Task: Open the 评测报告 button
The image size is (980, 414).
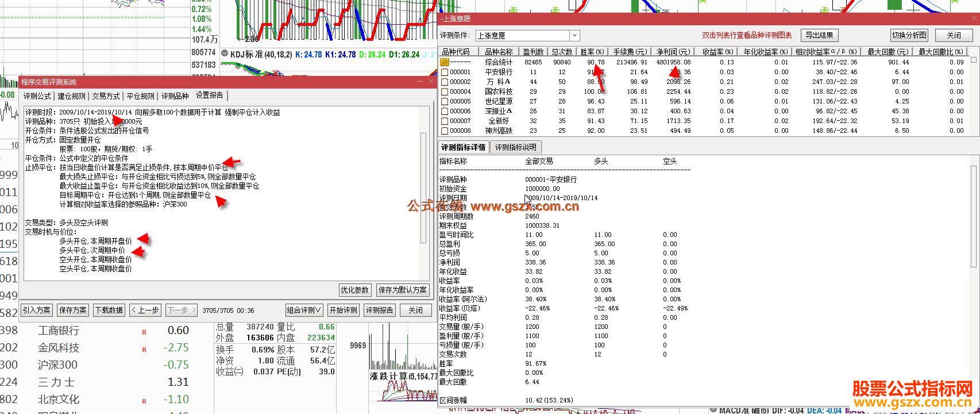Action: [380, 310]
